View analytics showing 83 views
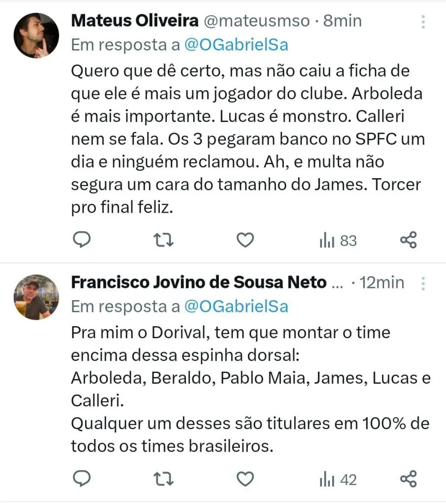The image size is (446, 504). coord(338,241)
